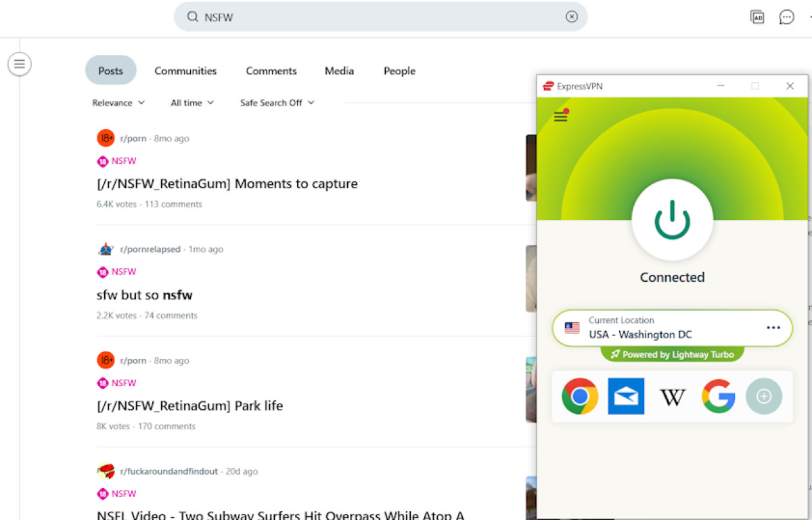
Task: Launch Mail shortcut in ExpressVPN
Action: tap(626, 396)
